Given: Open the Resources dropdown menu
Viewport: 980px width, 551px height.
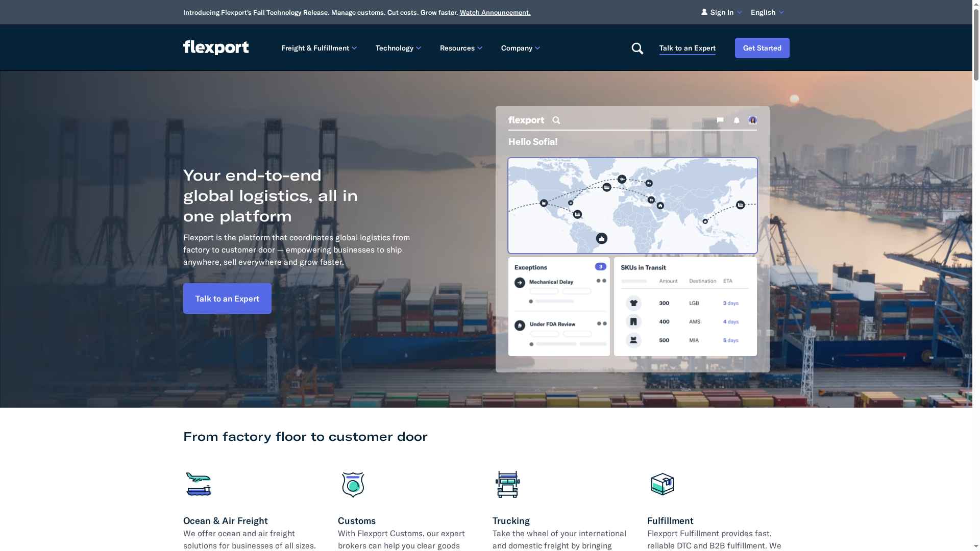Looking at the screenshot, I should (460, 48).
